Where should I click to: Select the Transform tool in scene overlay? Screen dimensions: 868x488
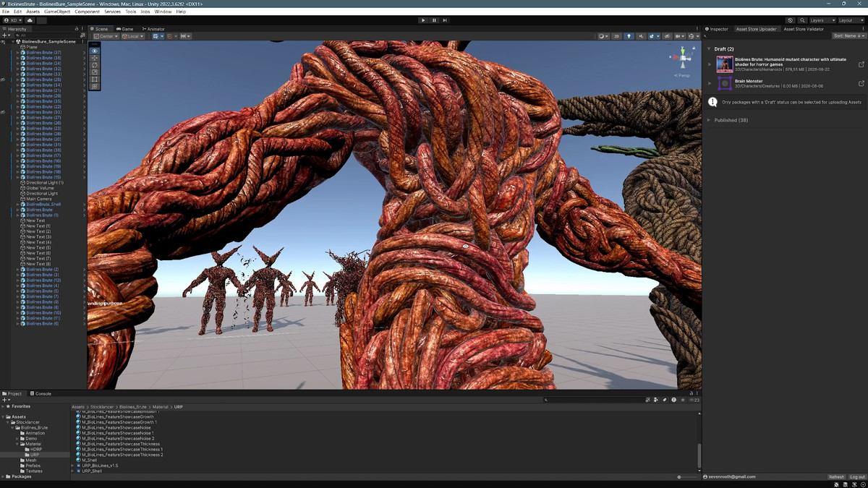tap(95, 86)
